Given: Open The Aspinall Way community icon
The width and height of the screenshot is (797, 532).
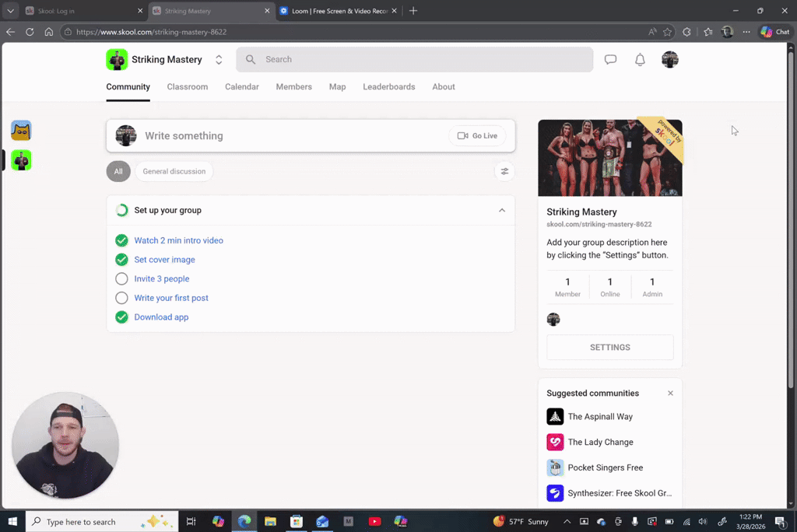Looking at the screenshot, I should [x=554, y=417].
